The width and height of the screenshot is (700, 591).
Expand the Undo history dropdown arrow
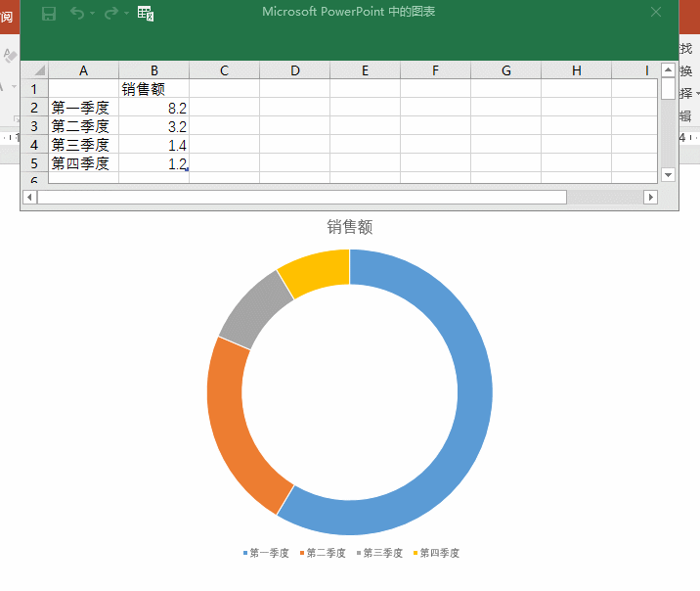(x=93, y=14)
